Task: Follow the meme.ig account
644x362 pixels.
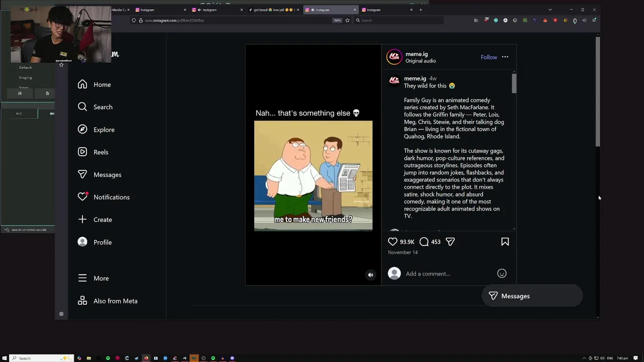Action: click(489, 57)
